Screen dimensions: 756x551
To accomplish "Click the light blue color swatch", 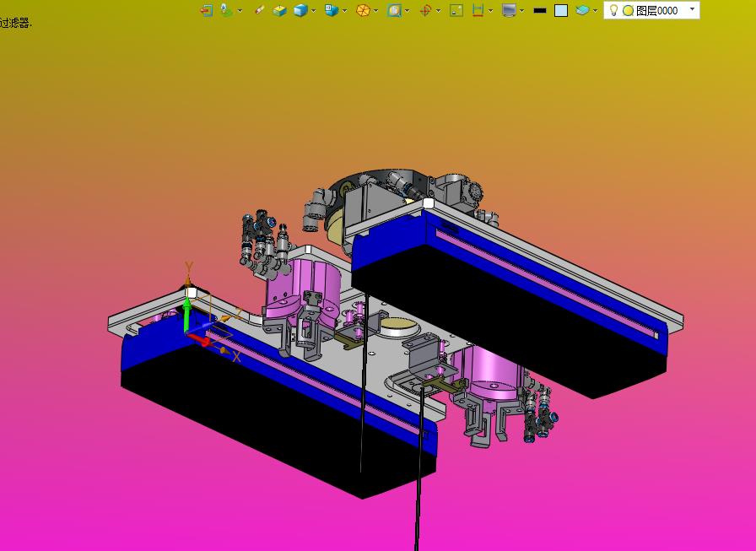I will click(561, 11).
